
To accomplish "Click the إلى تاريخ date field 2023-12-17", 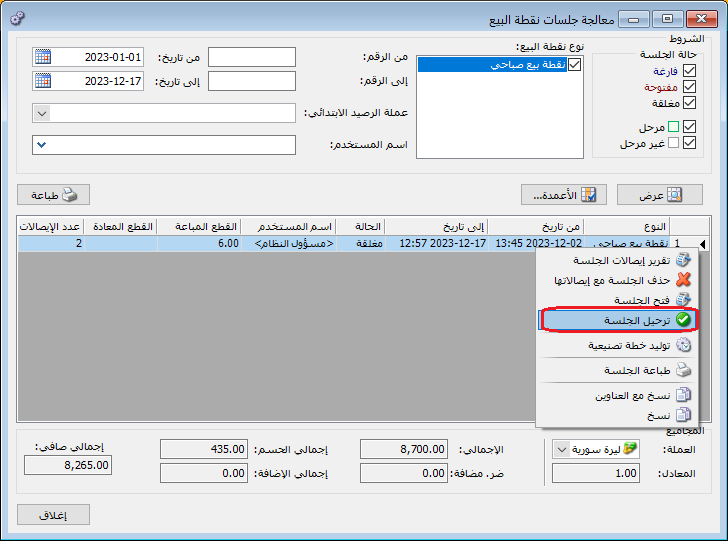I will [x=88, y=81].
